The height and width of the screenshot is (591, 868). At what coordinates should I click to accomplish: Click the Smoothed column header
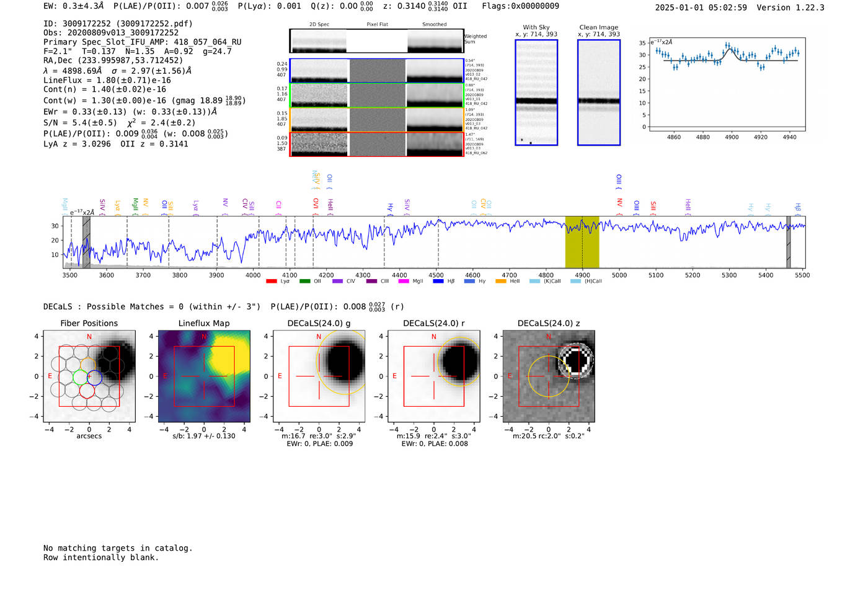coord(435,24)
